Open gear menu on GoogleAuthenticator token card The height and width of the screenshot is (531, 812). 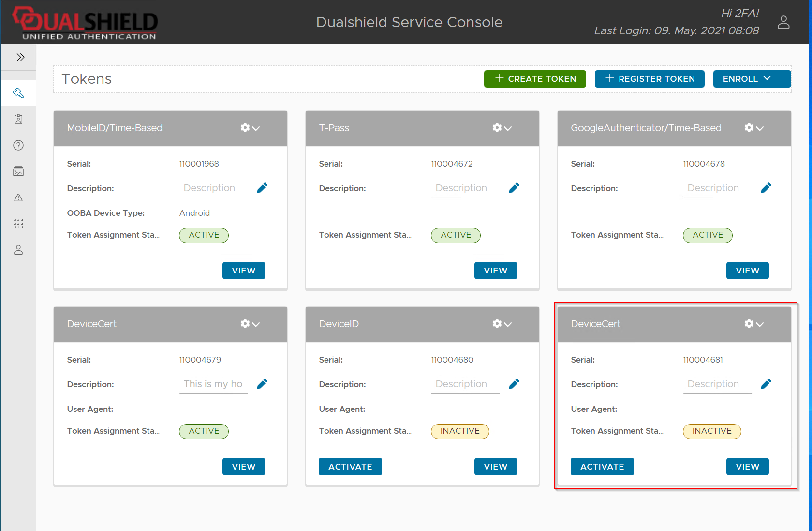coord(753,128)
